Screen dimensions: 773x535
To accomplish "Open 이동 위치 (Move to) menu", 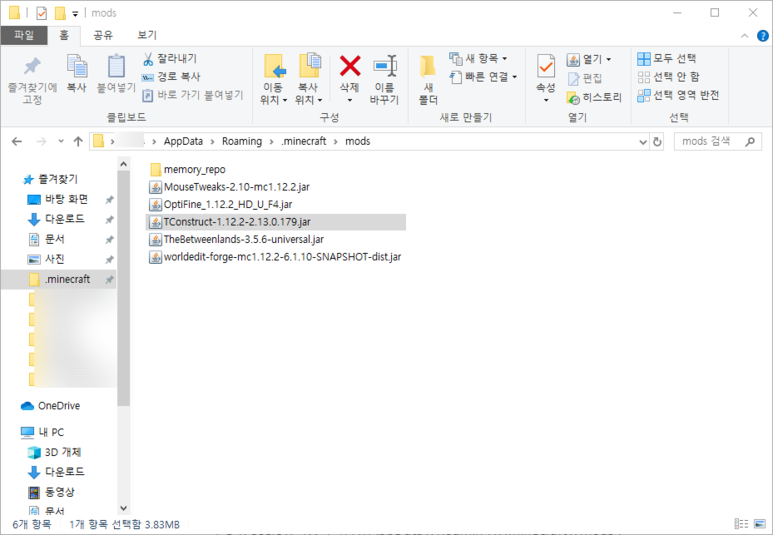I will coord(274,80).
